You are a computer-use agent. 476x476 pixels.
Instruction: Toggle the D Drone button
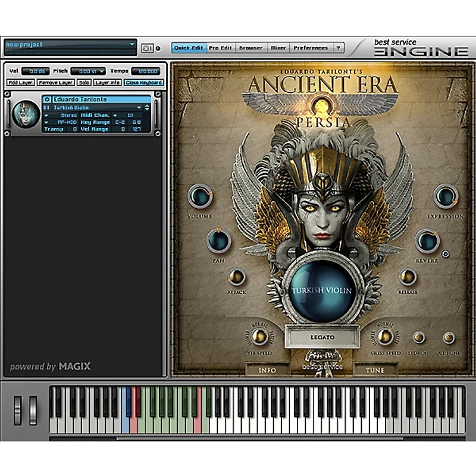click(419, 337)
